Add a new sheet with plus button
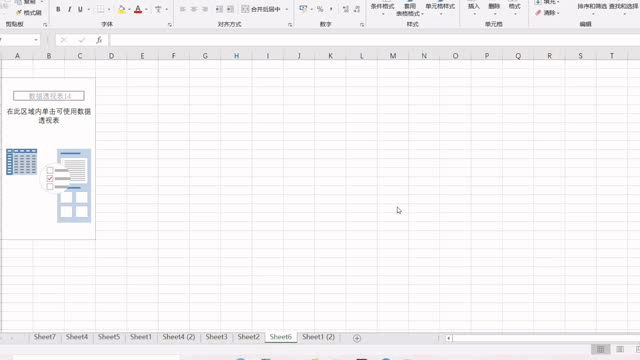Image resolution: width=640 pixels, height=360 pixels. [357, 338]
